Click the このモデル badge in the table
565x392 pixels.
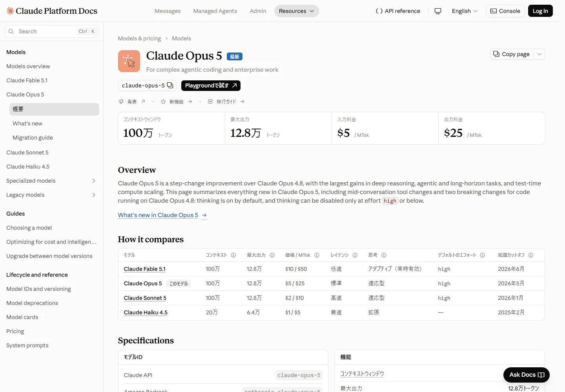[179, 283]
